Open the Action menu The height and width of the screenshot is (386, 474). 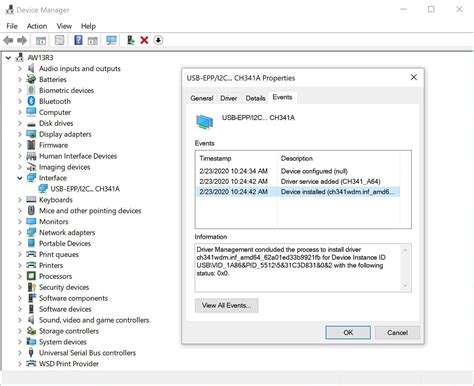(37, 26)
